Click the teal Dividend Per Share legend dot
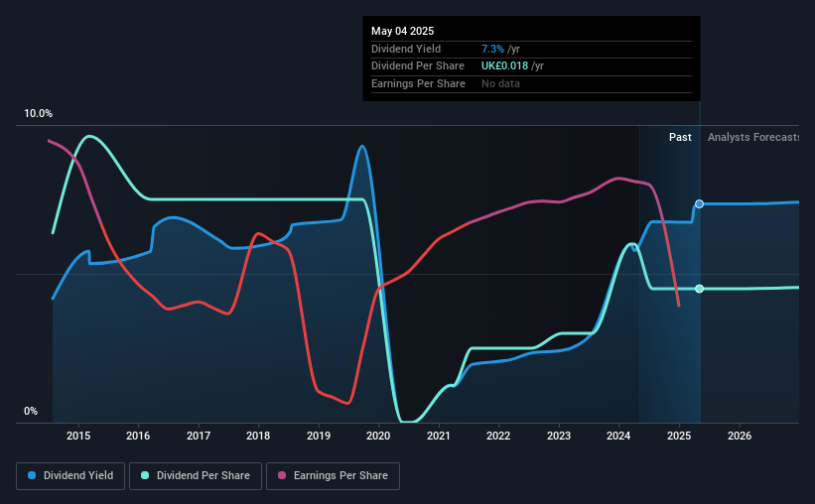Viewport: 815px width, 504px height. click(x=145, y=475)
